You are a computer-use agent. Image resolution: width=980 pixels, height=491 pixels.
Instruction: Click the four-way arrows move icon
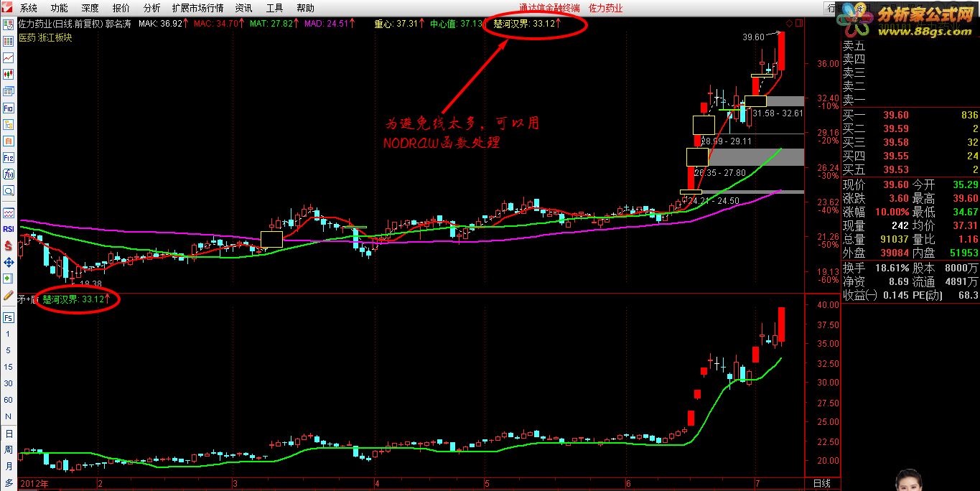tap(9, 262)
